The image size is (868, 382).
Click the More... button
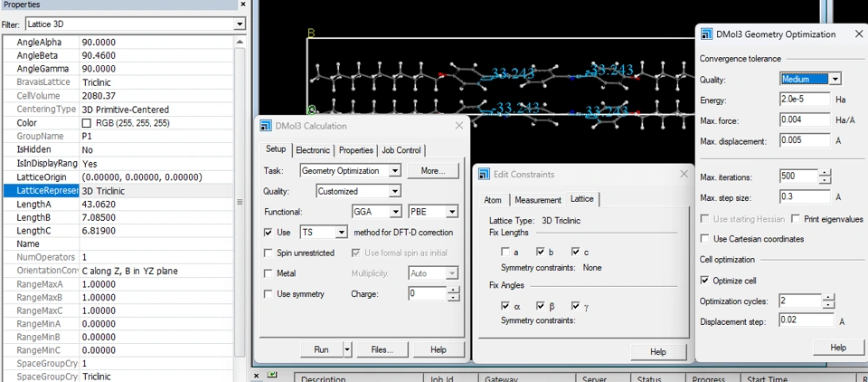click(433, 170)
